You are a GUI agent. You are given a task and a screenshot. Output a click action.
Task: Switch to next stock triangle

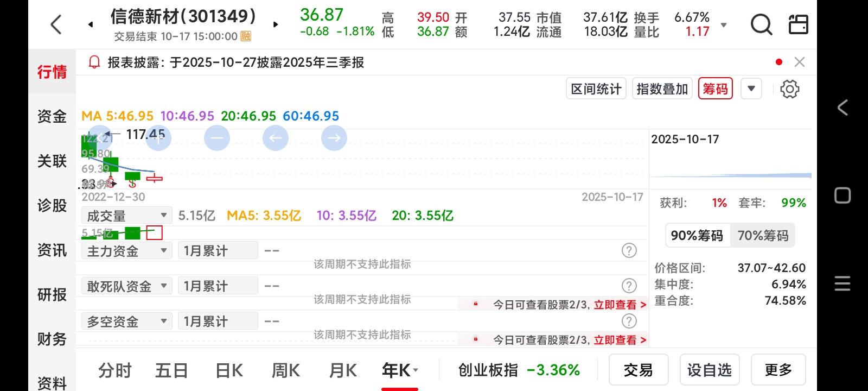(276, 24)
